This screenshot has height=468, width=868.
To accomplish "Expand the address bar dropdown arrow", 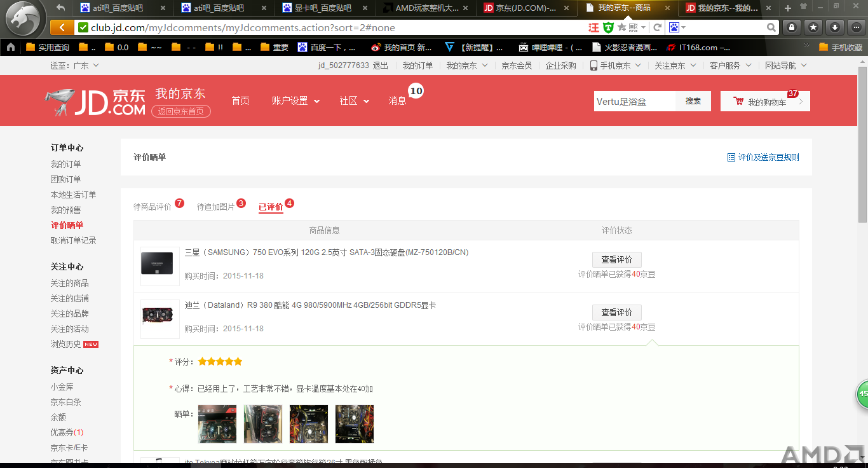I will click(643, 27).
